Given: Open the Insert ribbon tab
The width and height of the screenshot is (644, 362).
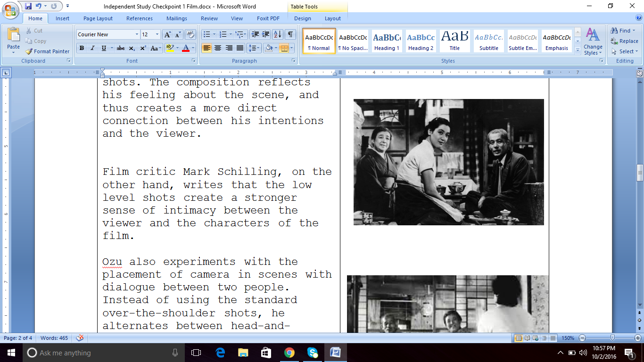Looking at the screenshot, I should tap(62, 18).
